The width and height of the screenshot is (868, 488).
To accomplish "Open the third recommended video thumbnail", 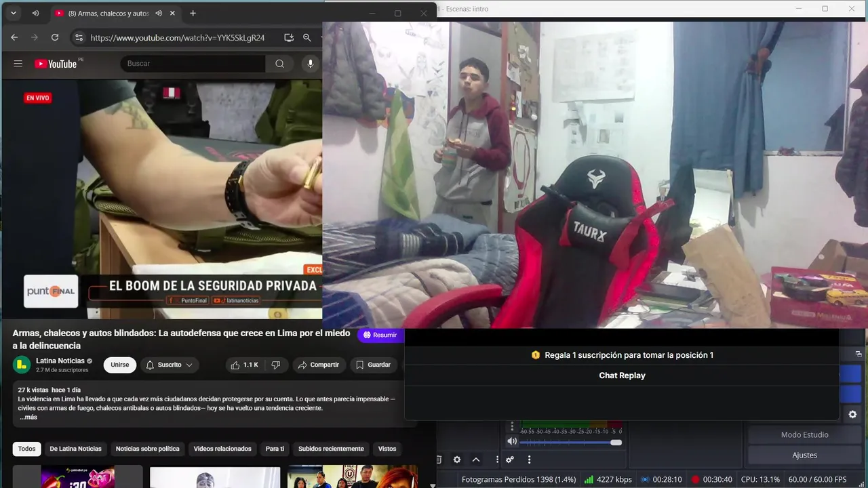I will pyautogui.click(x=353, y=476).
